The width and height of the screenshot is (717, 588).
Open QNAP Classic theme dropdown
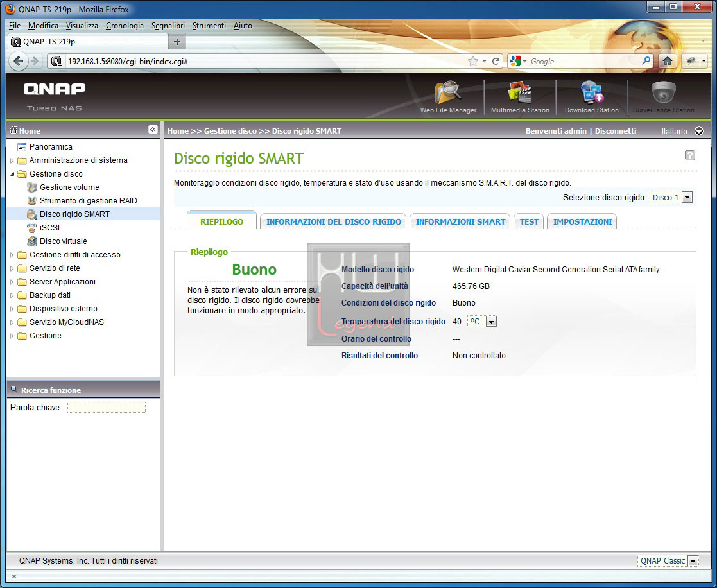668,560
